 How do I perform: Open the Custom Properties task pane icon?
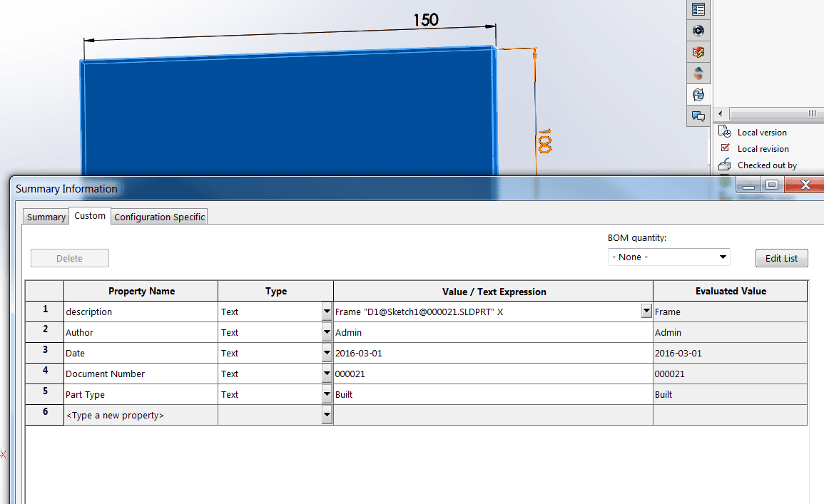point(698,9)
